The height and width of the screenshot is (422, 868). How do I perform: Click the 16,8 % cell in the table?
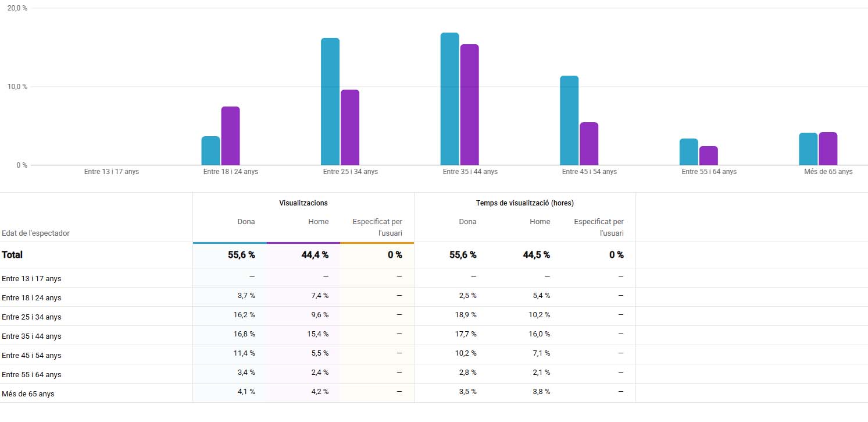244,334
